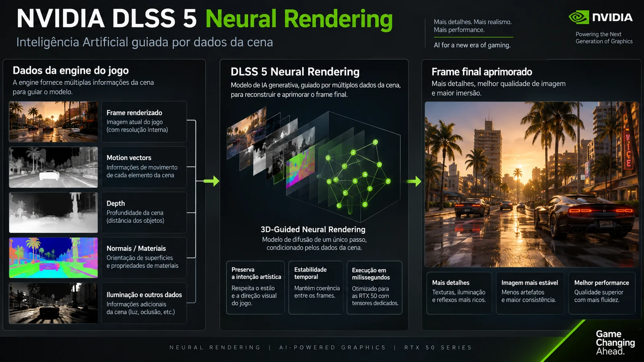The width and height of the screenshot is (644, 362).
Task: Open the Iluminação e outros dados thumbnail
Action: (x=54, y=303)
